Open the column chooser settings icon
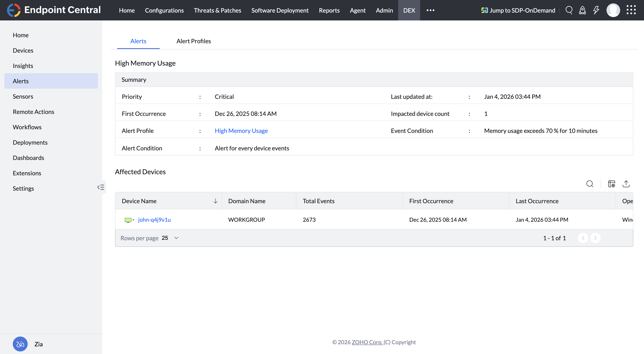 pos(611,184)
